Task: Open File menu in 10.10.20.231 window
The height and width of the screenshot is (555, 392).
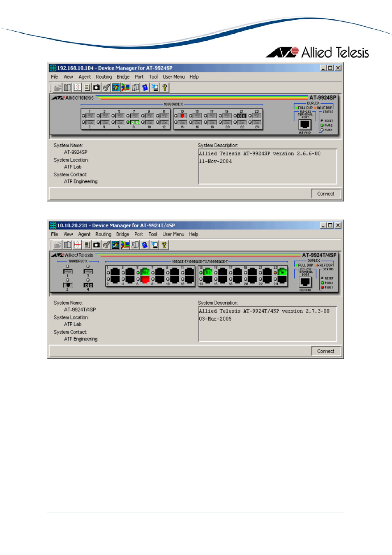Action: coord(55,234)
